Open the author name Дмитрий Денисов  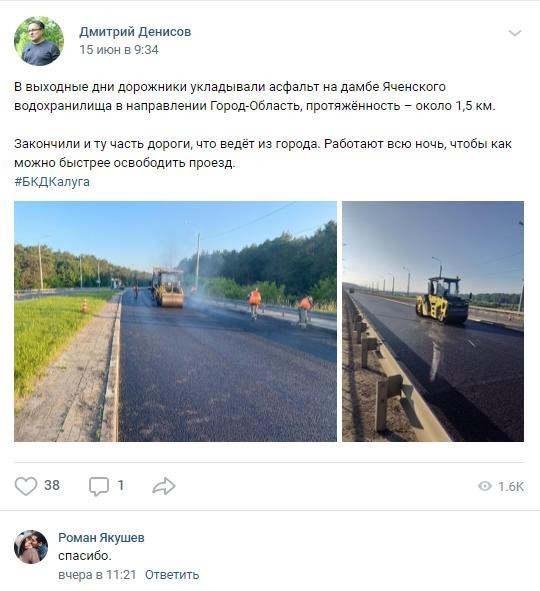[135, 32]
